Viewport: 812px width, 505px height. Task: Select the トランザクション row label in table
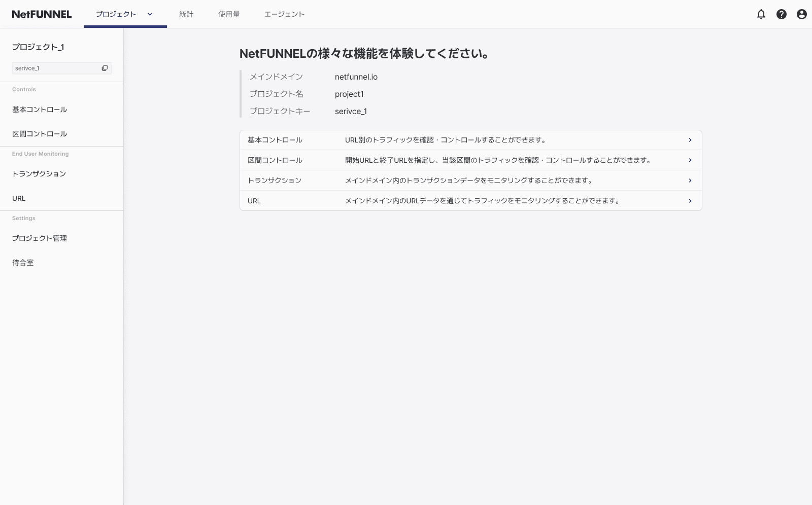coord(275,181)
